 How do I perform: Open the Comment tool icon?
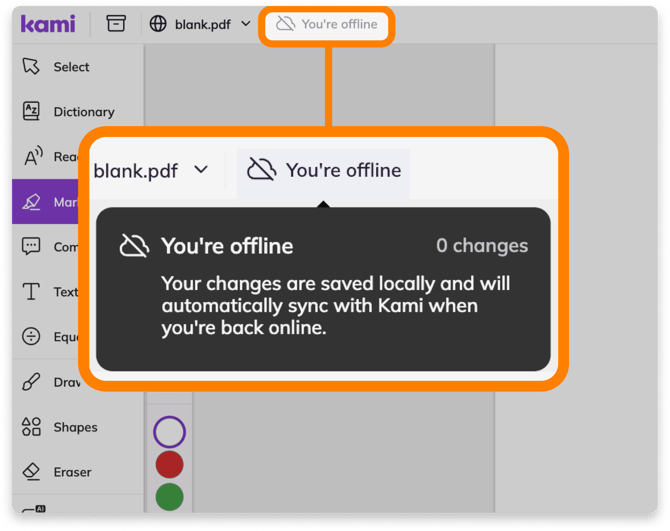(31, 246)
